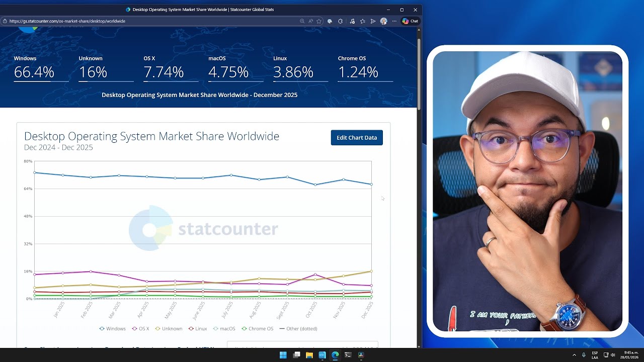Toggle the Unknown series in chart legend
This screenshot has width=644, height=362.
(x=169, y=329)
